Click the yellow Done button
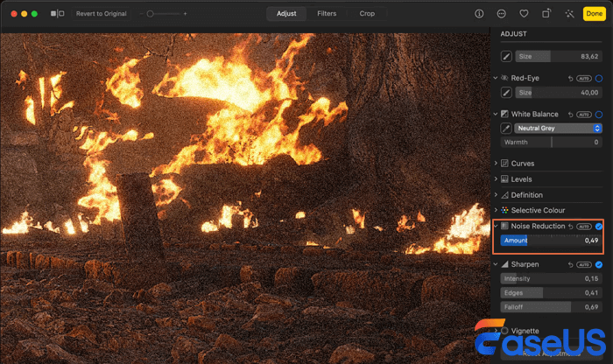 [x=595, y=14]
